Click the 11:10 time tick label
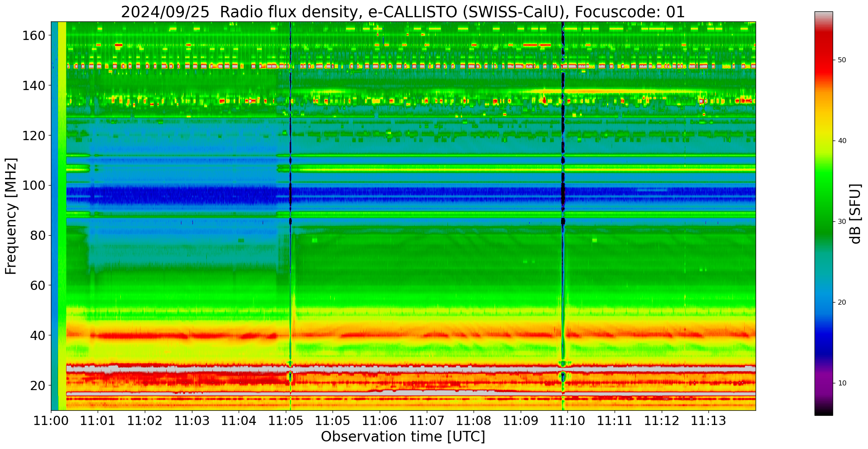 click(x=567, y=421)
